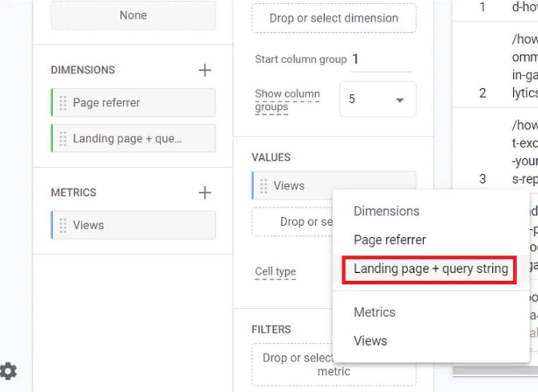Select Landing page + query string menu option
Image resolution: width=538 pixels, height=392 pixels.
(430, 269)
